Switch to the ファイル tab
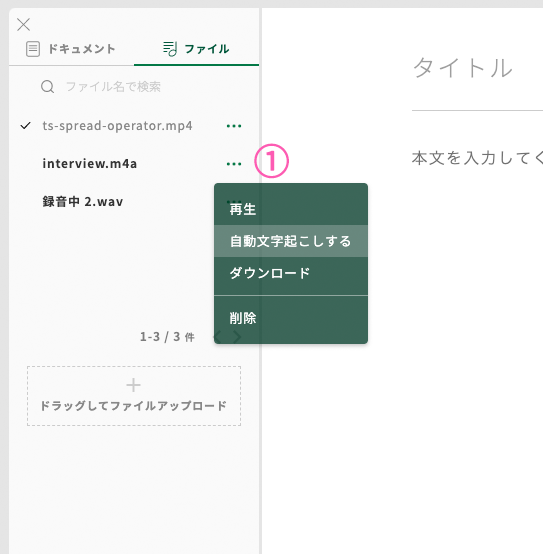The image size is (543, 554). click(x=196, y=49)
